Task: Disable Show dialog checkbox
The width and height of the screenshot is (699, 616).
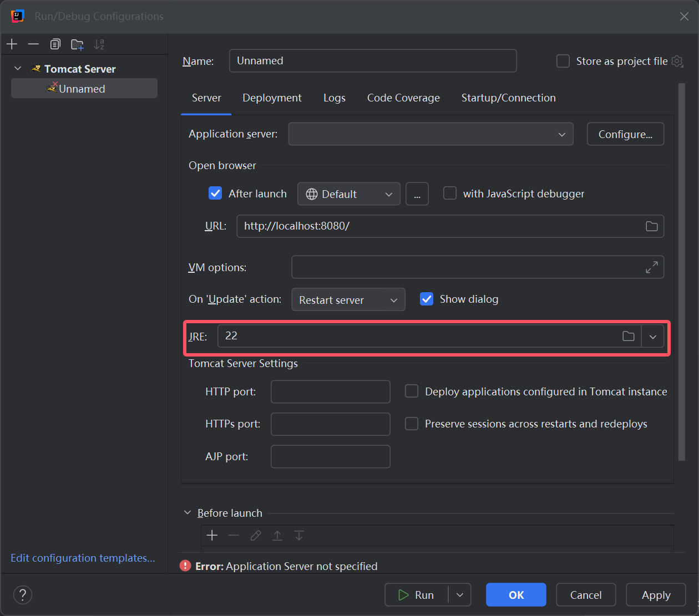Action: click(427, 299)
